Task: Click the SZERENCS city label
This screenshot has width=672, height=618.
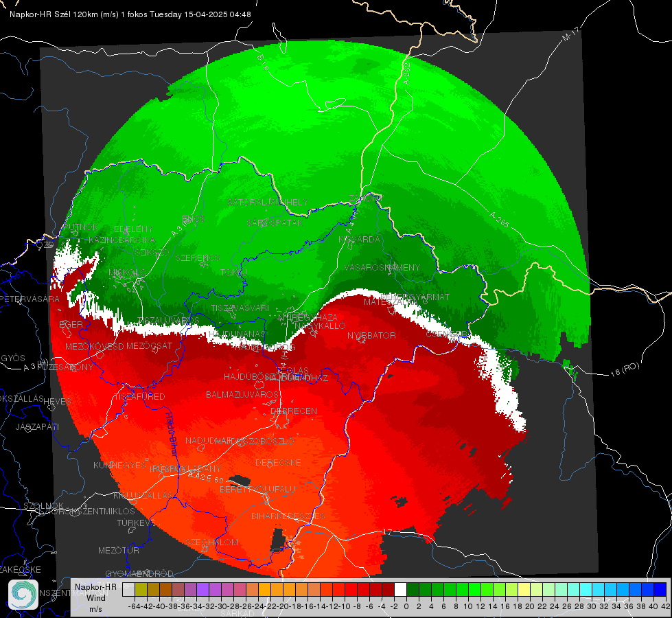Action: (x=197, y=257)
